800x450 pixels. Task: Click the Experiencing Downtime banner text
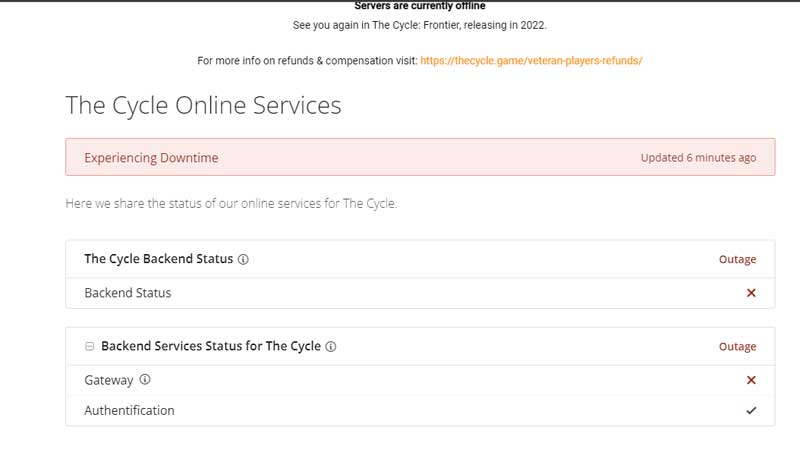click(151, 158)
